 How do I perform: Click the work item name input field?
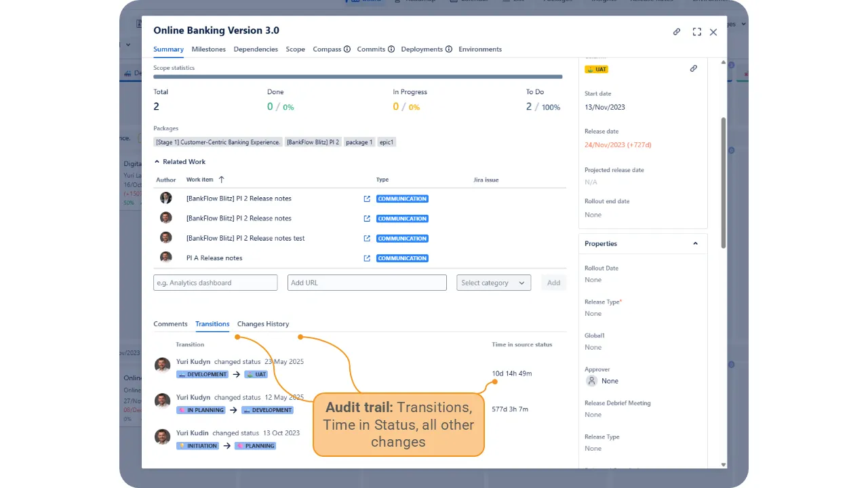tap(215, 283)
